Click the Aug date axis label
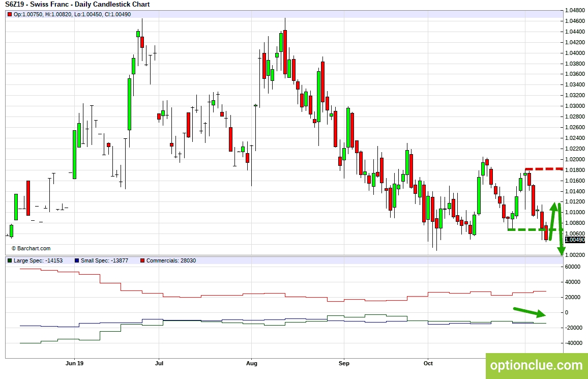The image size is (588, 379). pos(251,363)
